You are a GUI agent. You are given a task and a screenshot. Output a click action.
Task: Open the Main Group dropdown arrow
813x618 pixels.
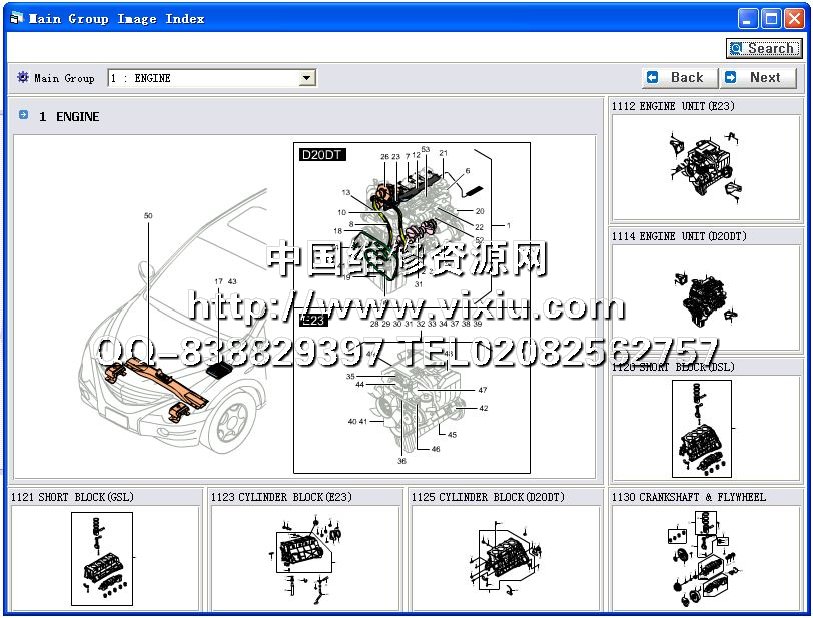(x=307, y=78)
